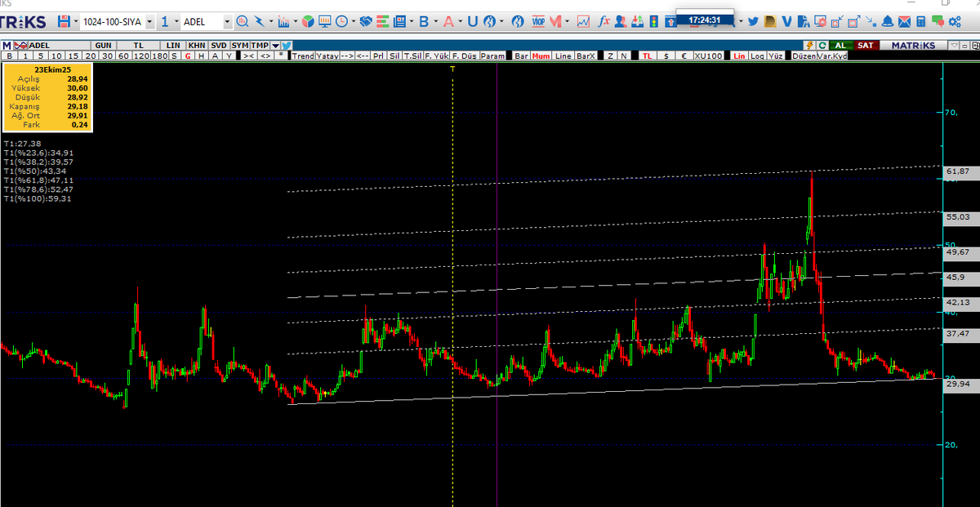Select the GUN period tab
This screenshot has height=507, width=980.
(x=103, y=46)
